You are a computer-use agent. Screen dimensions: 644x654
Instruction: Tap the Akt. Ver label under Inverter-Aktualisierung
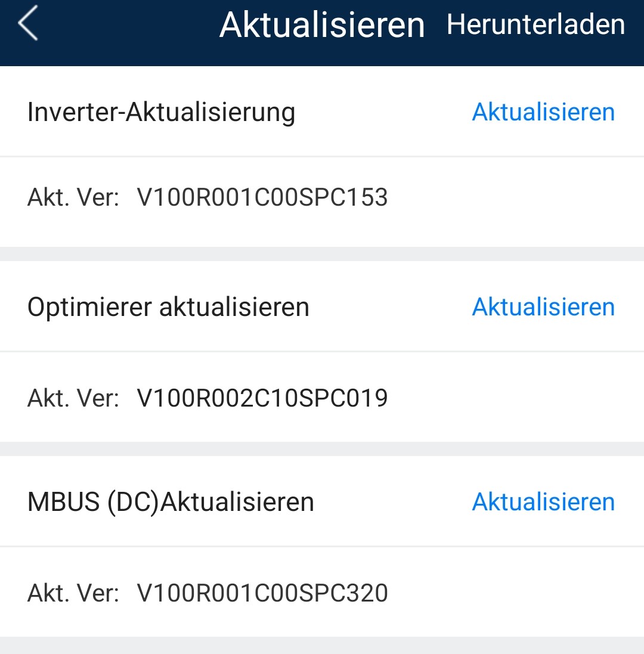click(73, 197)
